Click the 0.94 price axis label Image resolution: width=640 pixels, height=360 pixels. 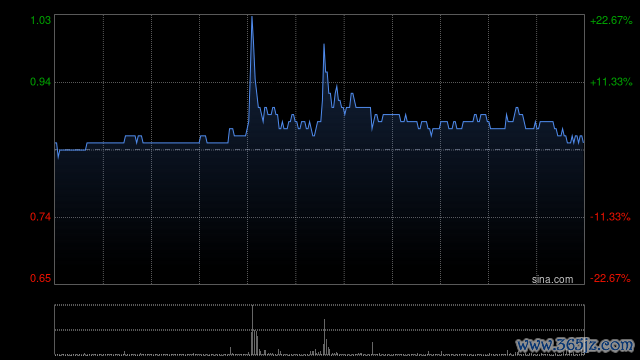click(x=40, y=82)
